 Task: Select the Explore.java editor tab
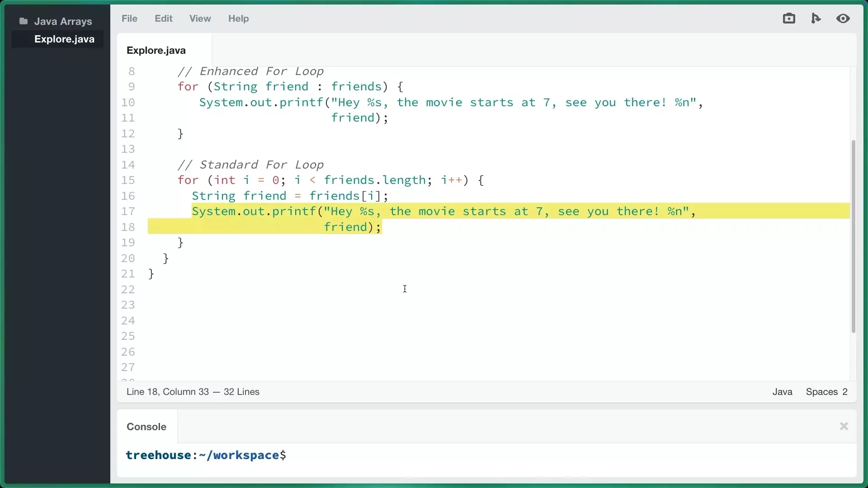(165, 50)
